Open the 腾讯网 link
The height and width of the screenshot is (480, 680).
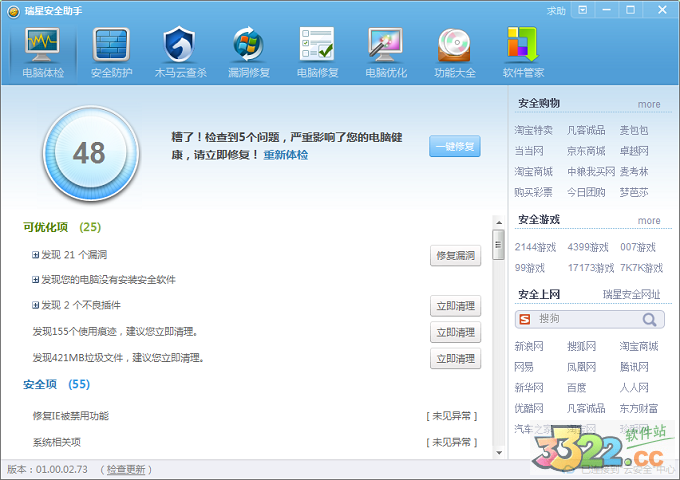click(634, 367)
